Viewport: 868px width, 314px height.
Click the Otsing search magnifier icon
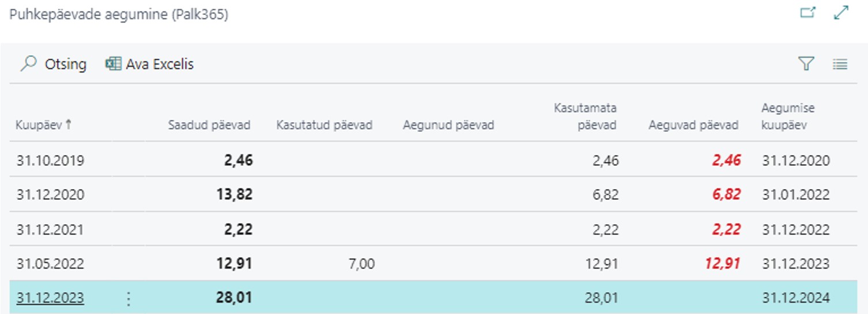coord(28,63)
